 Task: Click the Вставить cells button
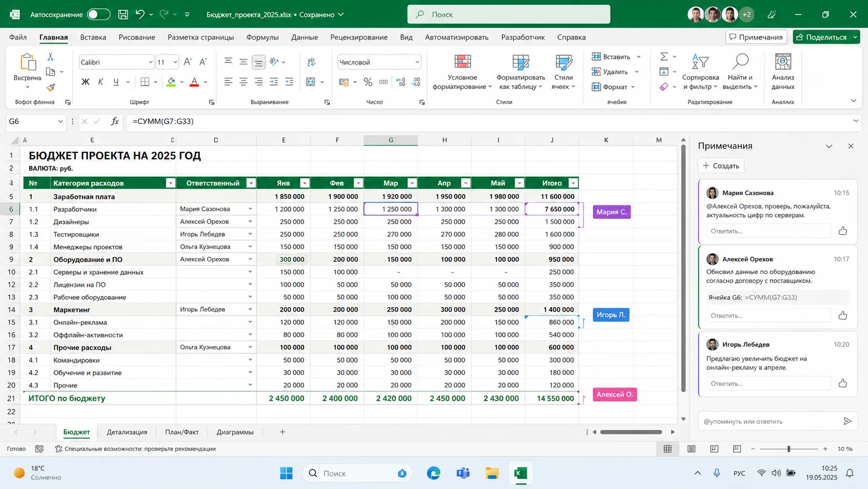coord(611,57)
